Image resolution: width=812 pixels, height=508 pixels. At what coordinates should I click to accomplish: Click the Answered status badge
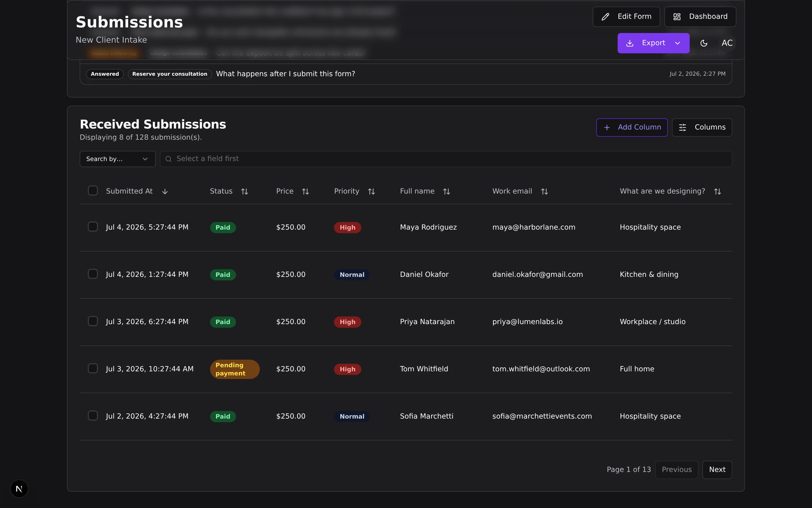pos(105,74)
